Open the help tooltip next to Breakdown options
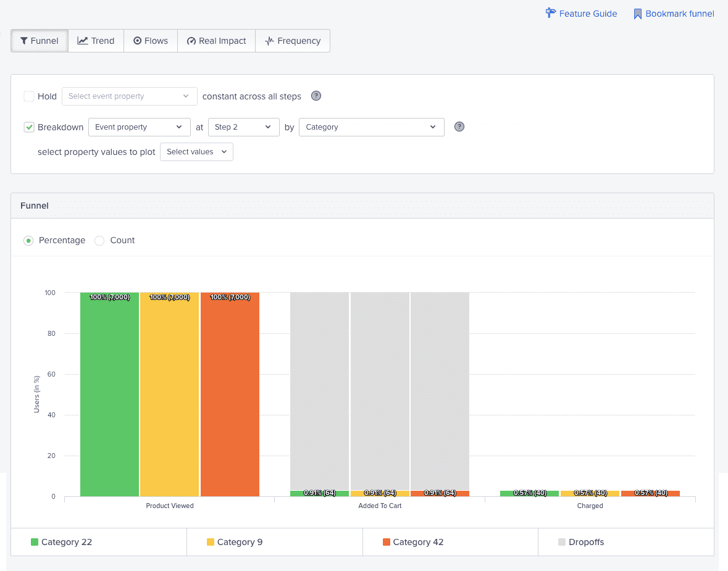 459,126
